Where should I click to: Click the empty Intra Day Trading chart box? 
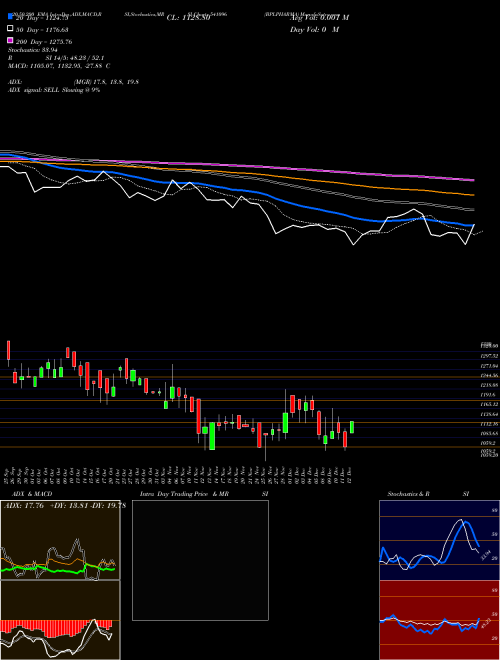point(200,560)
